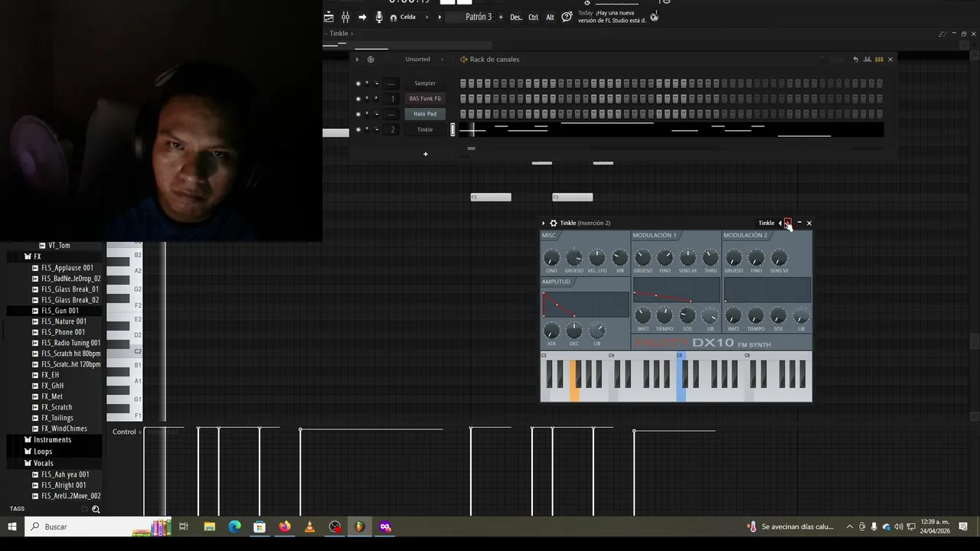Select the Tinkle channel button
Screen dimensions: 980x551
coord(425,129)
